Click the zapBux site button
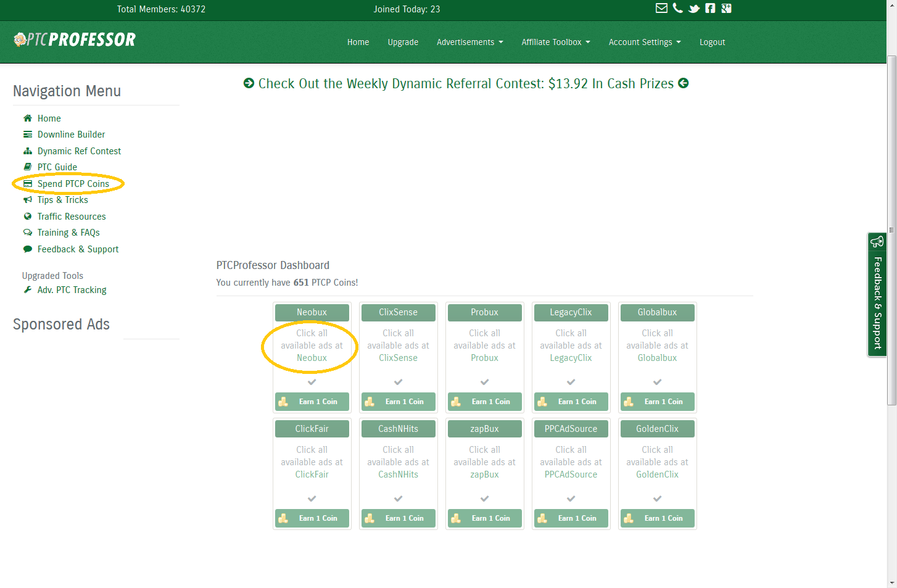 pos(485,429)
